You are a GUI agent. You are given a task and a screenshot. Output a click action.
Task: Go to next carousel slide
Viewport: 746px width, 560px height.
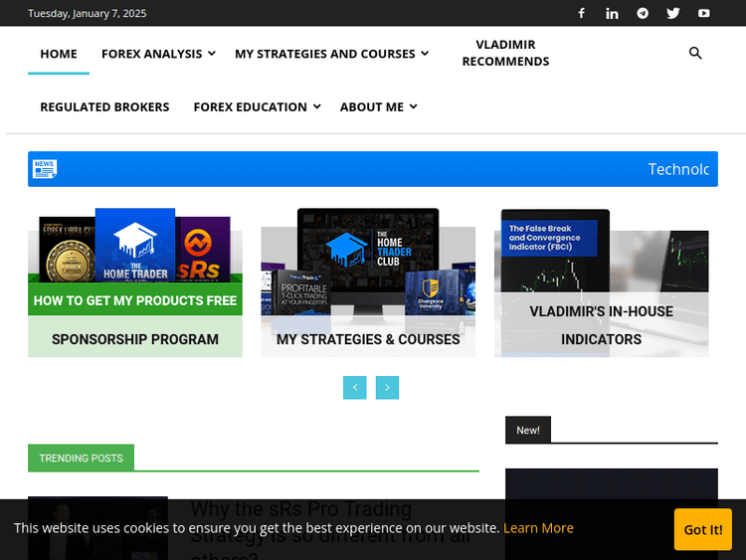coord(387,387)
